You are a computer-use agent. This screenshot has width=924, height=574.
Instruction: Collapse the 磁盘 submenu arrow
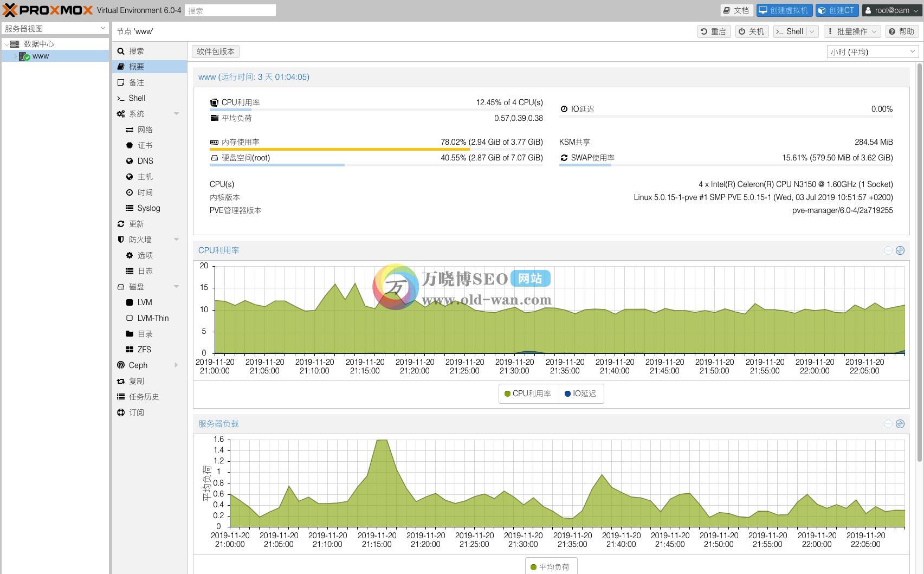[176, 287]
